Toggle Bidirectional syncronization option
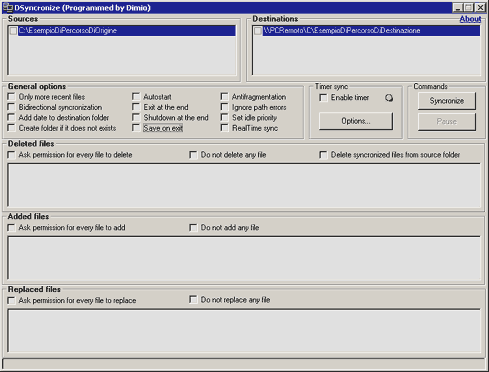 tap(12, 107)
